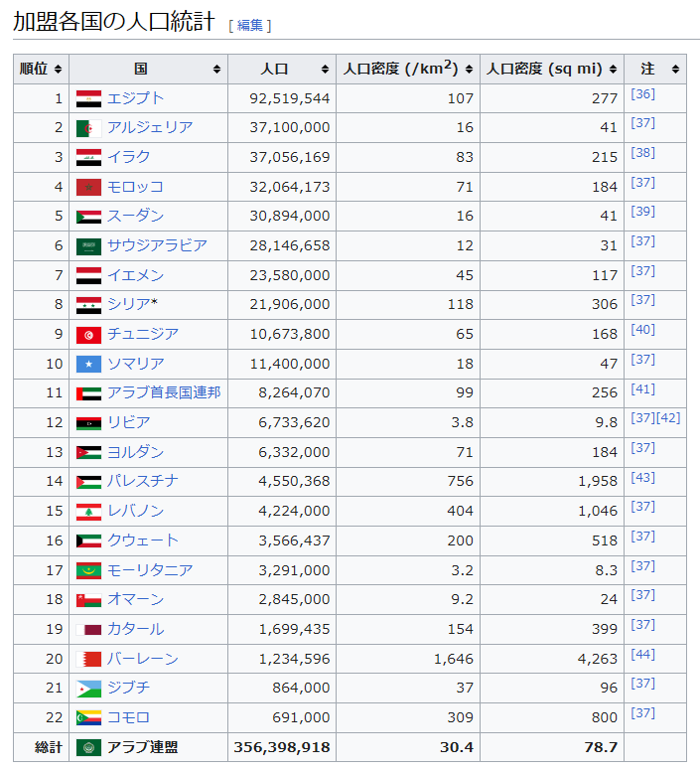Click the Saudi Arabia flag icon
The width and height of the screenshot is (700, 771).
coord(88,246)
